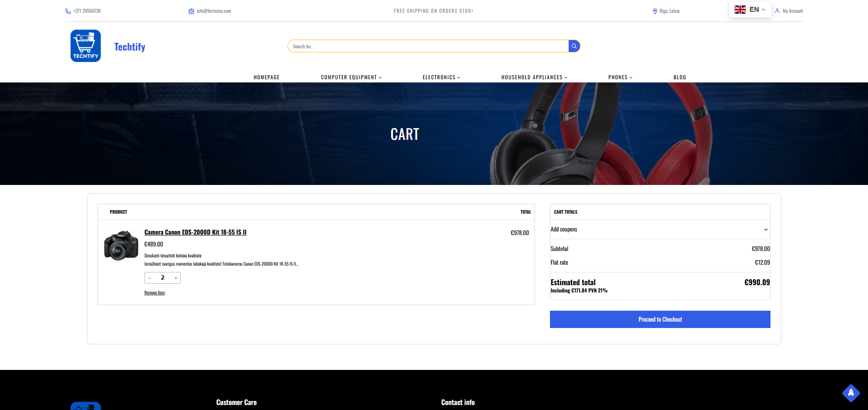The width and height of the screenshot is (868, 410).
Task: Decrease camera quantity with minus button
Action: [150, 278]
